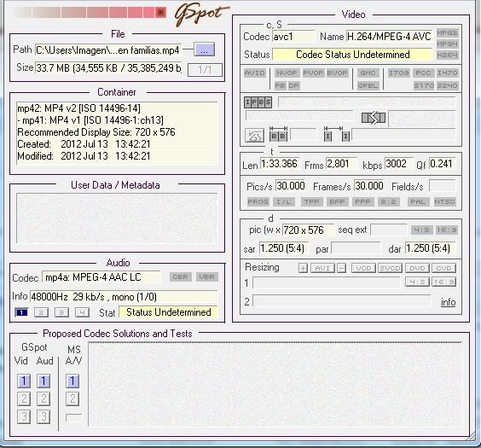The height and width of the screenshot is (448, 481).
Task: Click the CVD resize preset
Action: point(443,268)
